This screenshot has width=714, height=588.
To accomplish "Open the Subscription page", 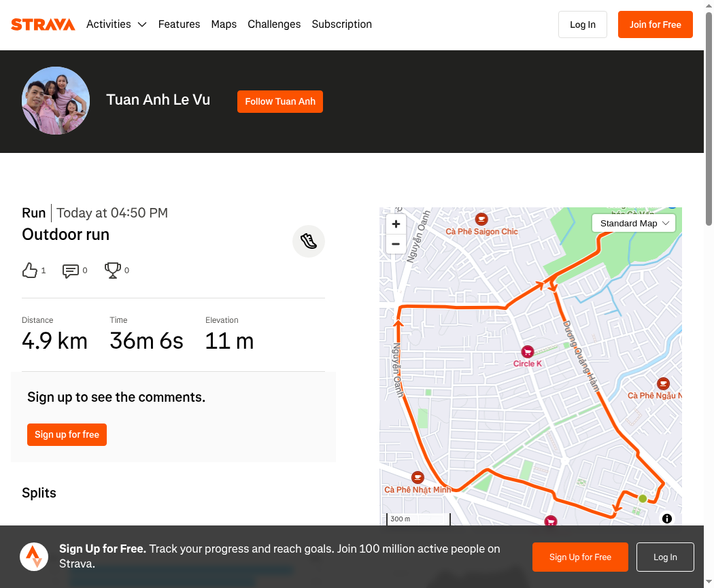I will [341, 24].
